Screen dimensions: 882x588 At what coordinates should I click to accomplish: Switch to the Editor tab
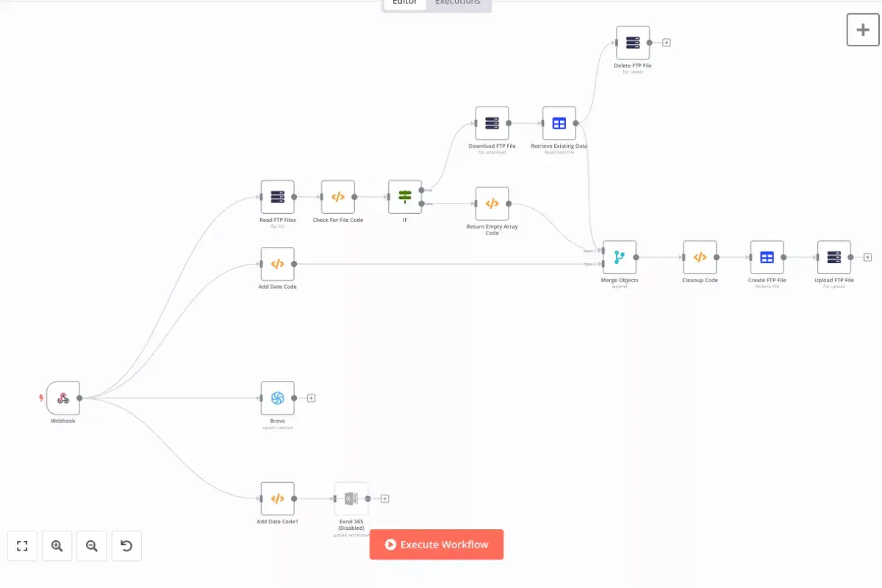click(x=405, y=3)
